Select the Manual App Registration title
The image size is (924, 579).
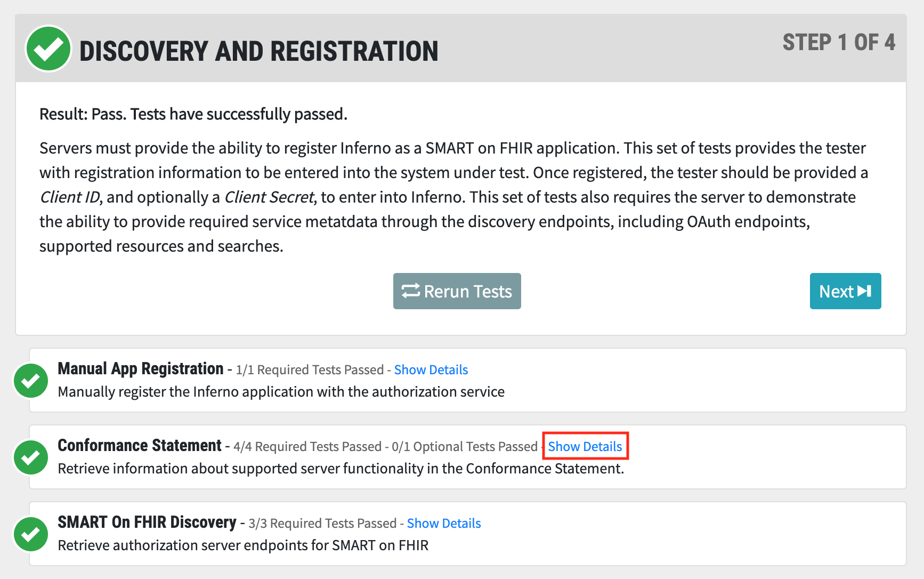coord(141,368)
